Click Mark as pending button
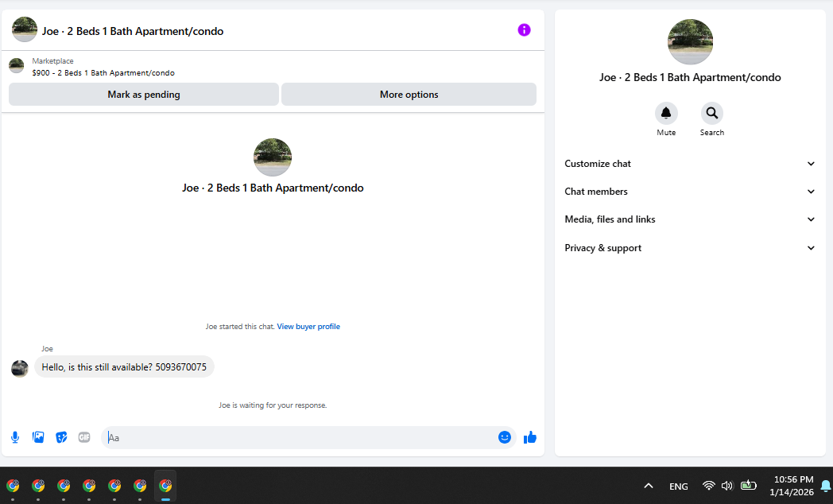This screenshot has height=504, width=833. click(143, 95)
